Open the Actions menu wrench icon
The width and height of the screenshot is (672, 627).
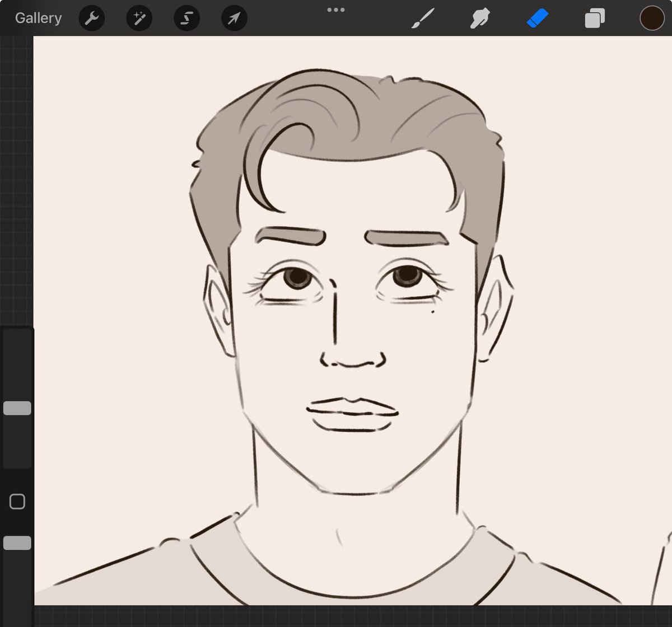click(x=92, y=17)
